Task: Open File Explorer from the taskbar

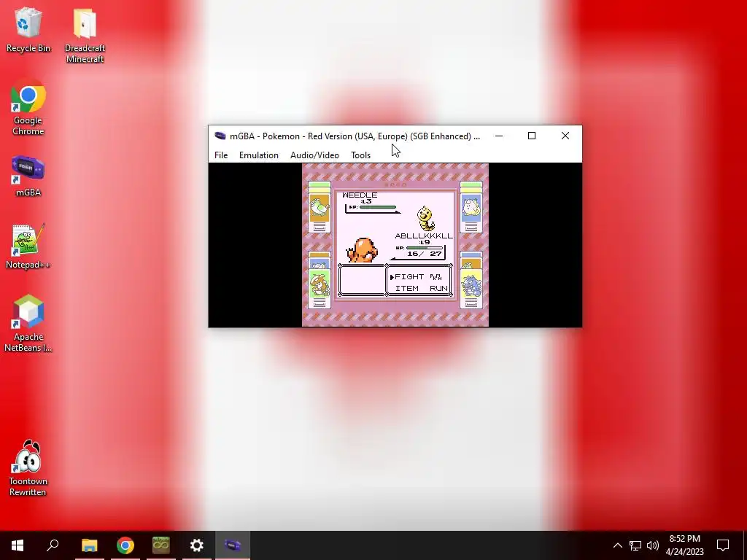Action: [89, 545]
